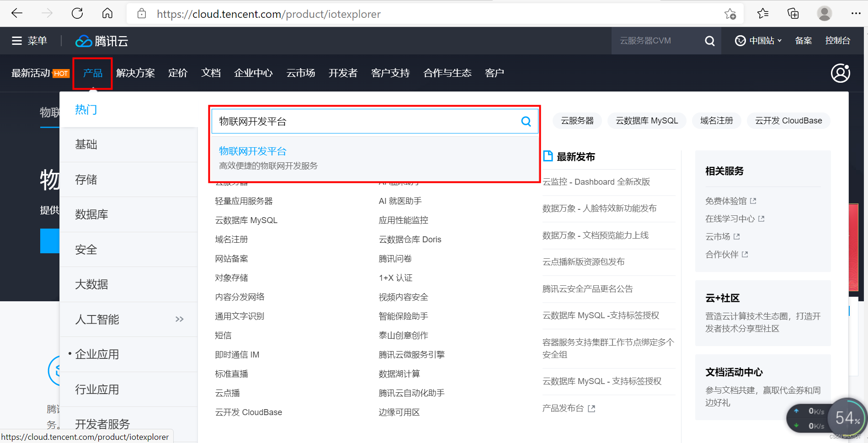The height and width of the screenshot is (443, 868).
Task: Open the browser favorites list icon
Action: coord(763,14)
